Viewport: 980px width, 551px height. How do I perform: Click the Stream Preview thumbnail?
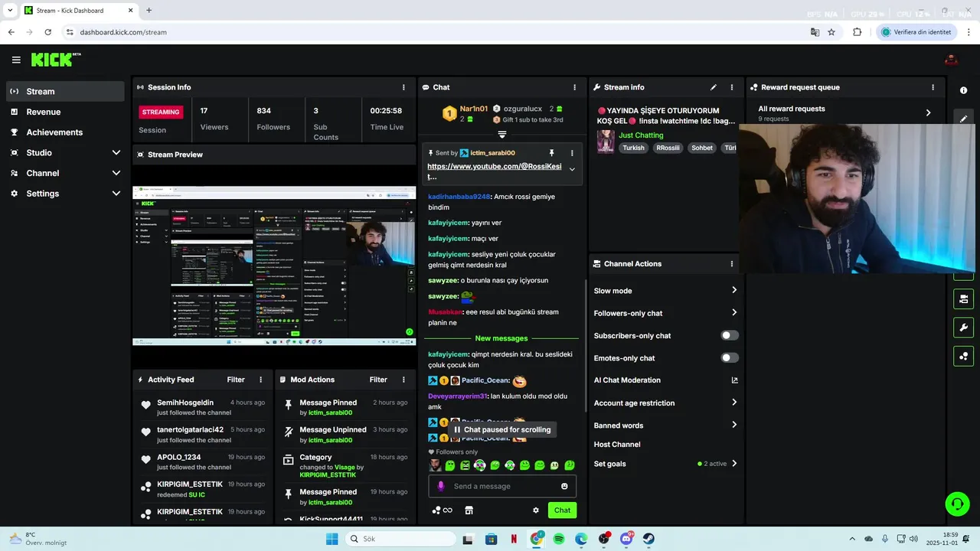tap(274, 266)
